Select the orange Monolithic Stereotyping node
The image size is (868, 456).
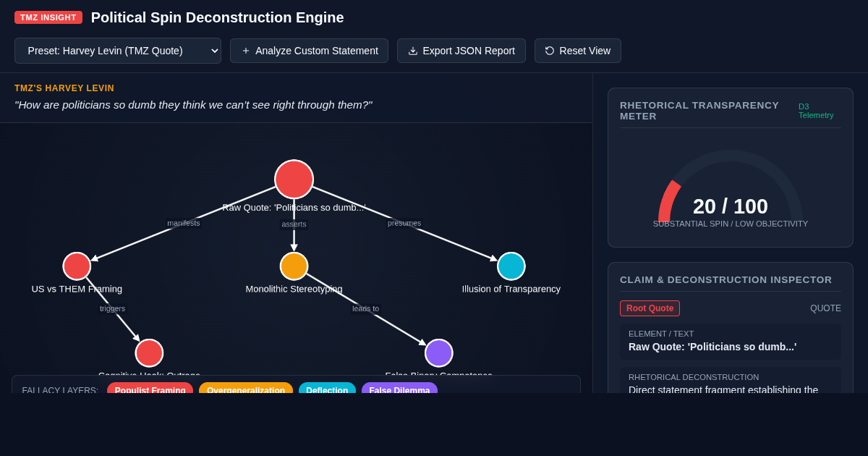[x=294, y=266]
